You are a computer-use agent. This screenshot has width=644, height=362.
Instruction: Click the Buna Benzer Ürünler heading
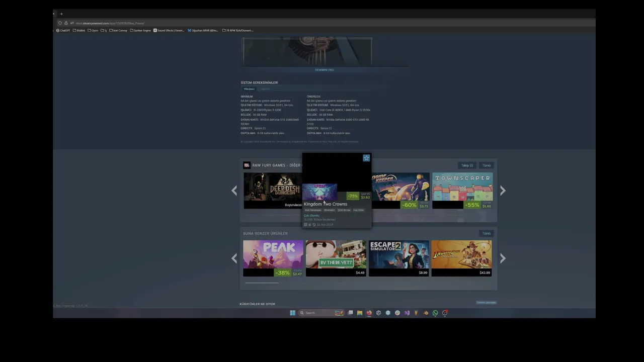[265, 233]
